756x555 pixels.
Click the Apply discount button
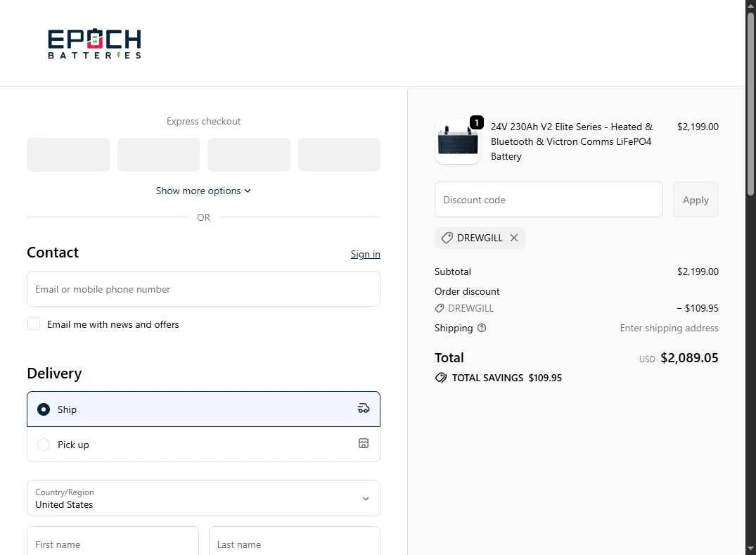(696, 200)
